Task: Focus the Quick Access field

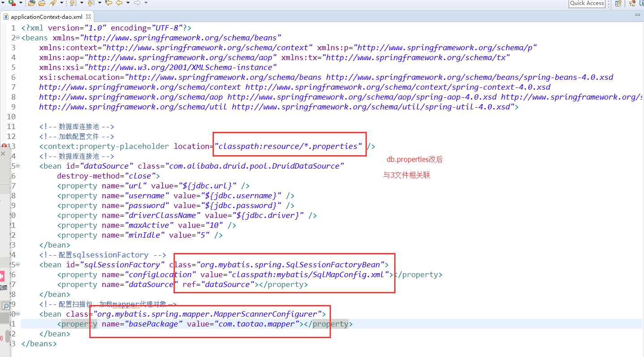Action: 587,3
